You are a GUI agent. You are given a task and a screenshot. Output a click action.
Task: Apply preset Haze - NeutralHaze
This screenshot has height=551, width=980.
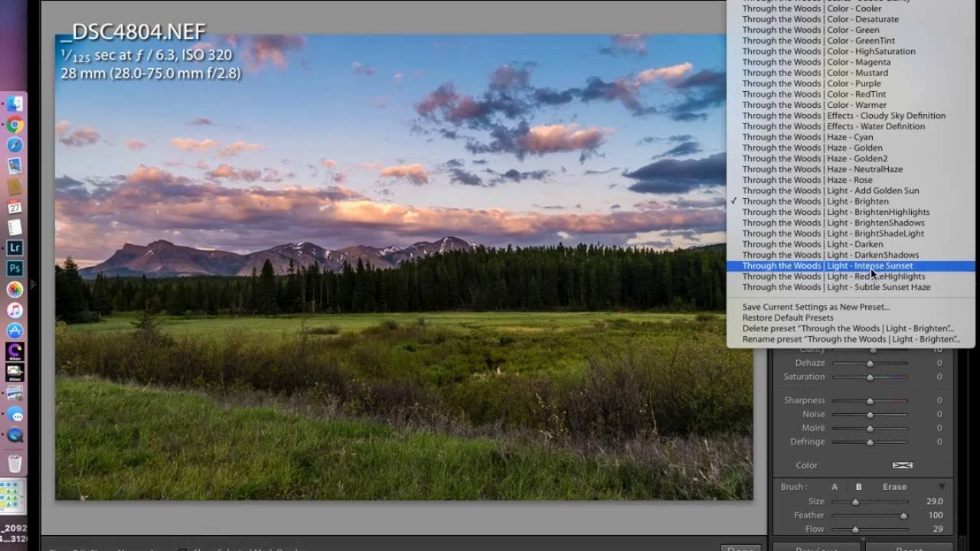click(850, 169)
